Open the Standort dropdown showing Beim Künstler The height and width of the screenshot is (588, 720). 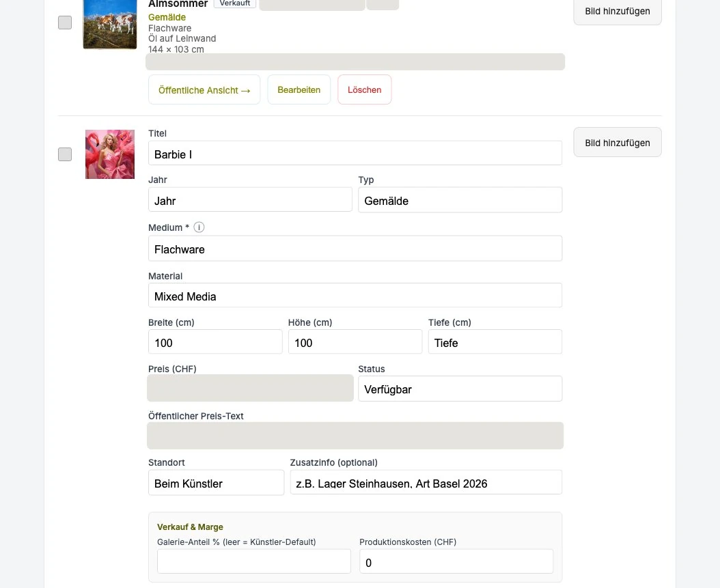pos(217,483)
